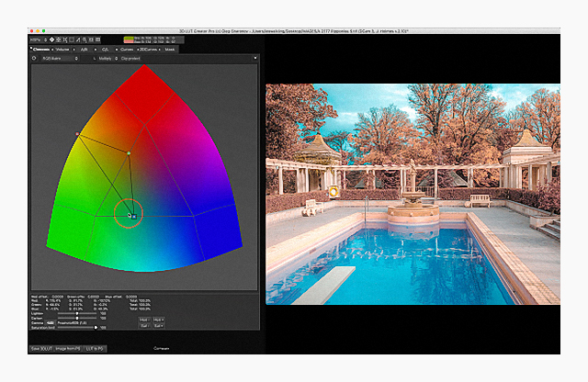This screenshot has height=382, width=588.
Task: Switch to the Curves tab
Action: click(x=127, y=50)
